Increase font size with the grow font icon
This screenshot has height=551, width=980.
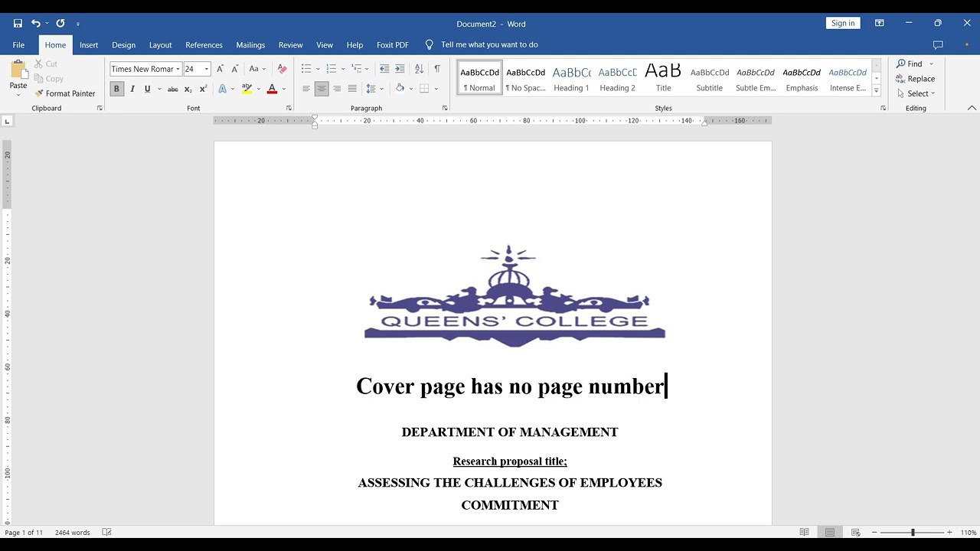point(220,69)
